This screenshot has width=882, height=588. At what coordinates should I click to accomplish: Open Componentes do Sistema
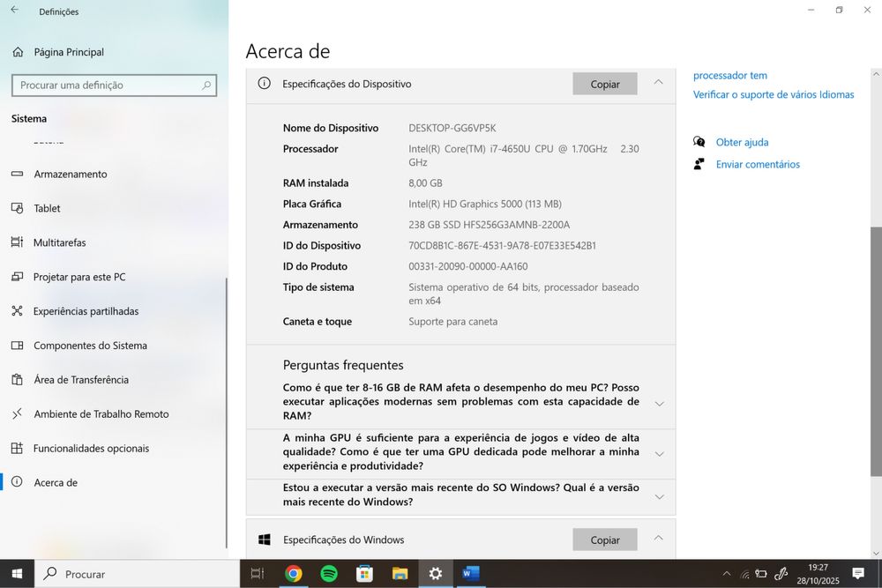click(113, 346)
